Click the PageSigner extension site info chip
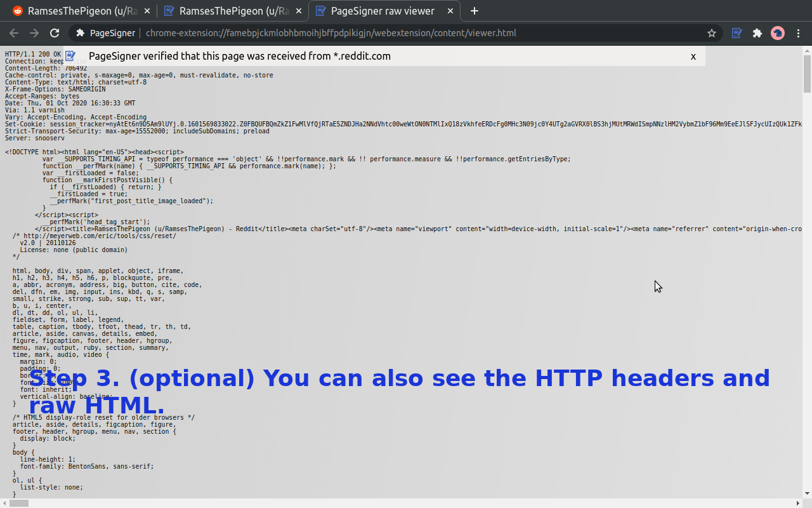The height and width of the screenshot is (508, 812). tap(105, 33)
